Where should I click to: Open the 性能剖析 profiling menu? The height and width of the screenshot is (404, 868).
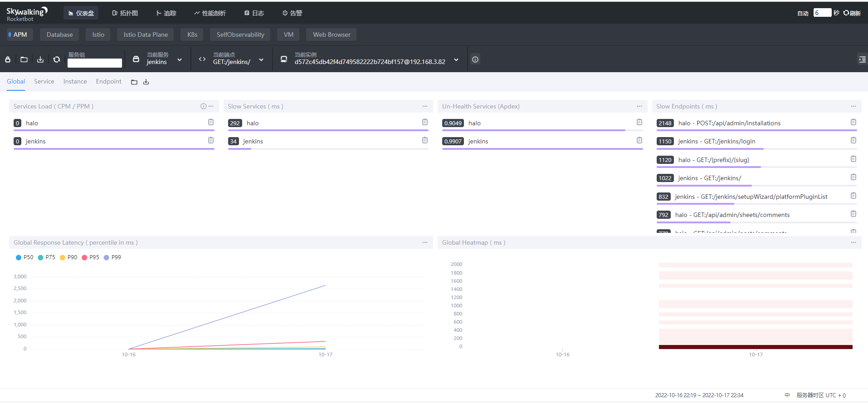point(210,13)
